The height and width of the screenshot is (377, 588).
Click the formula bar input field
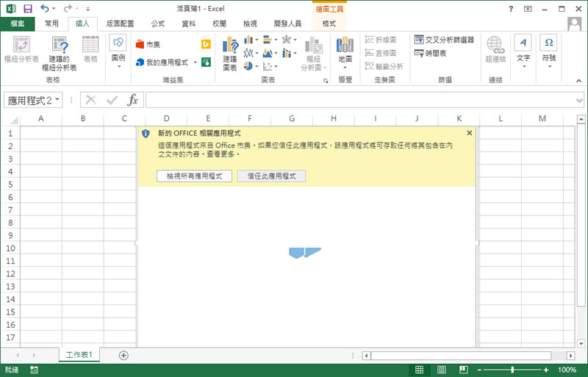click(360, 100)
